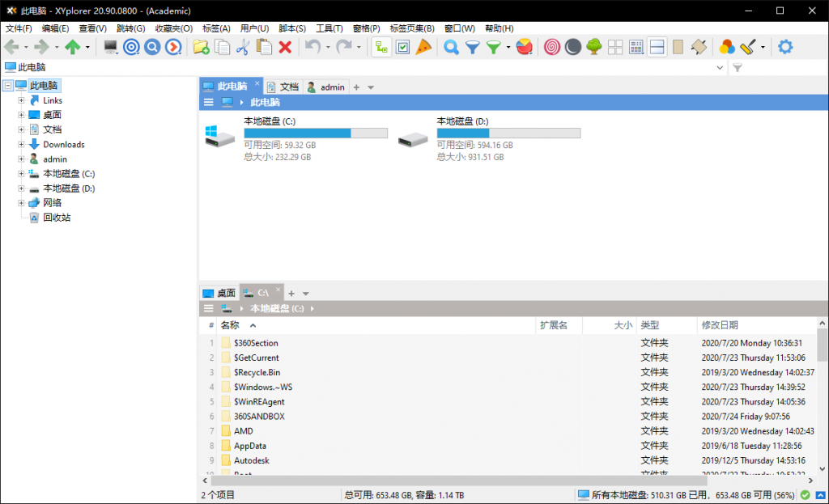Switch to the admin tab
The height and width of the screenshot is (504, 829).
pos(326,87)
